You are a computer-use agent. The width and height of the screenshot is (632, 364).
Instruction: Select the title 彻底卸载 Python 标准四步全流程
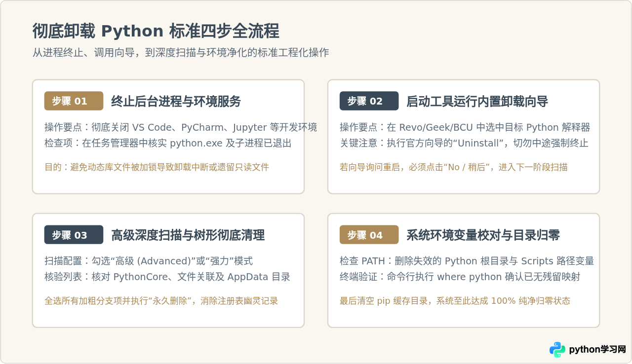[156, 31]
